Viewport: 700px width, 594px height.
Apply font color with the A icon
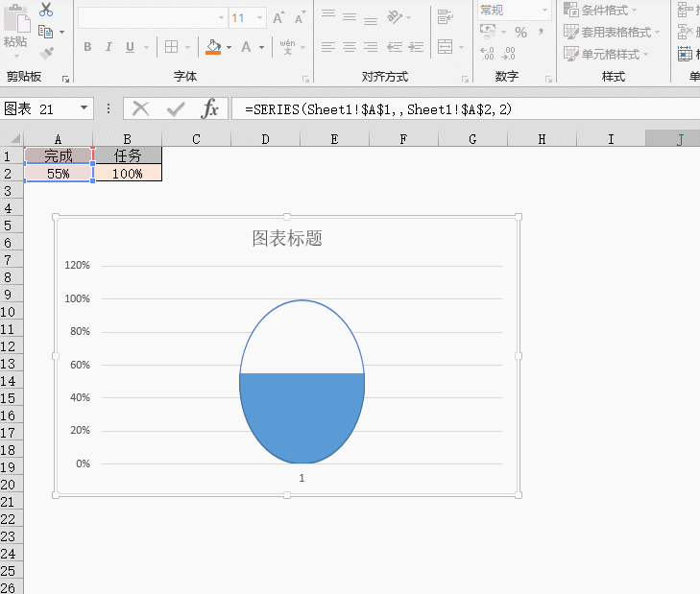(246, 47)
